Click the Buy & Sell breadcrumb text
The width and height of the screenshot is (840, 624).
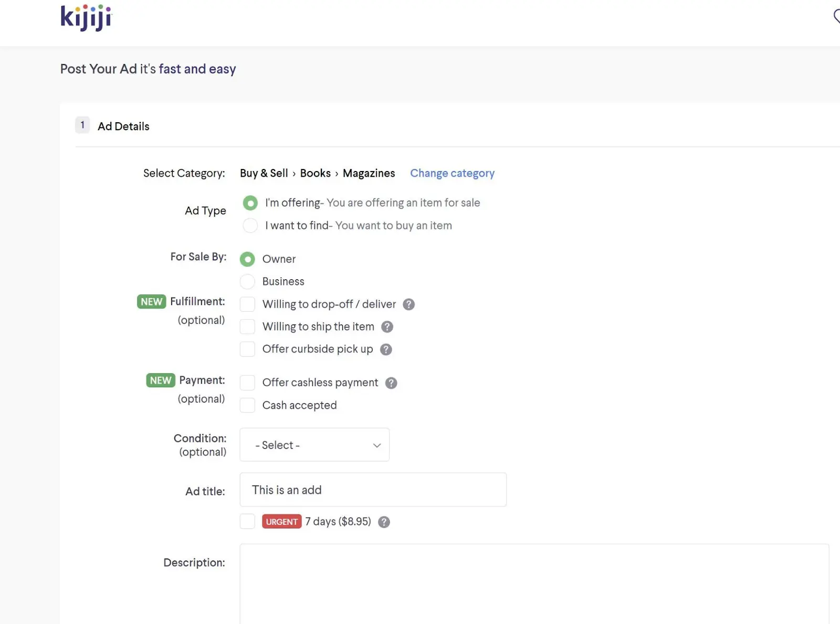[x=264, y=173]
